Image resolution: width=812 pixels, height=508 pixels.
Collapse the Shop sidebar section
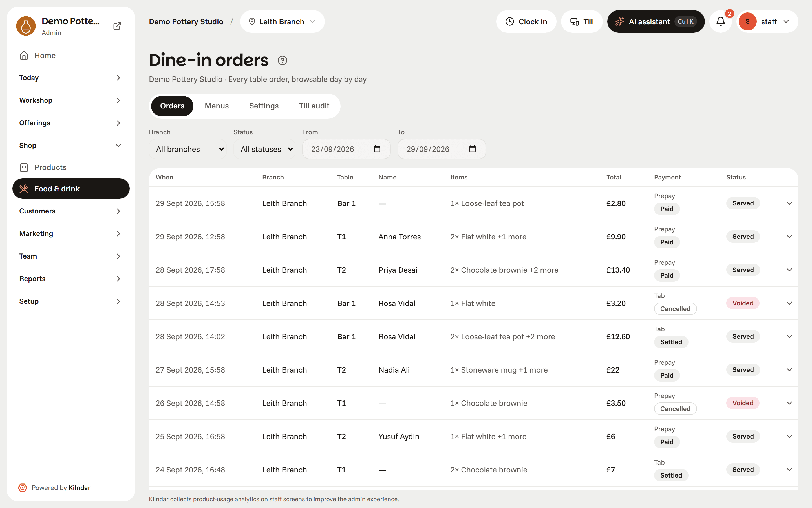coord(71,145)
